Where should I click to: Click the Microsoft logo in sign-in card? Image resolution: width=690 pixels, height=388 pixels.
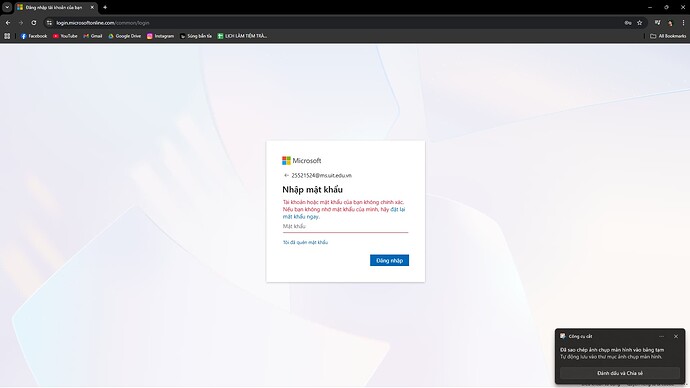pos(301,161)
